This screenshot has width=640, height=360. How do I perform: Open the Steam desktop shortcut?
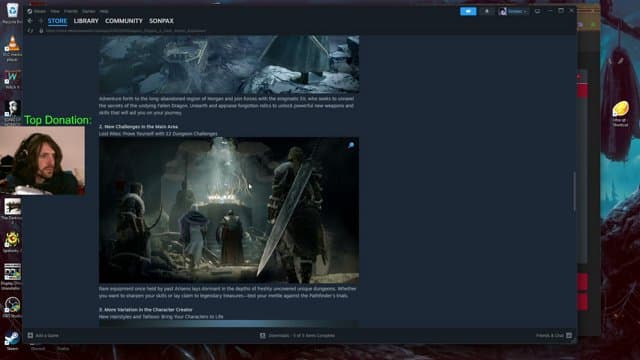12,340
